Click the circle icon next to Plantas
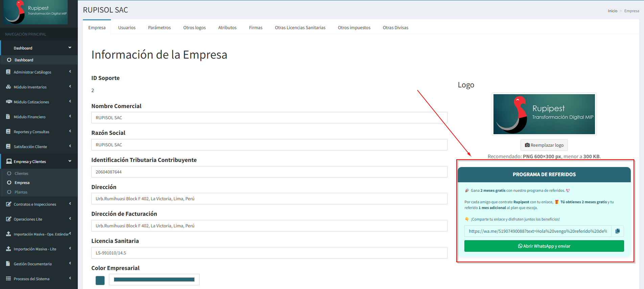The height and width of the screenshot is (289, 644). click(9, 192)
